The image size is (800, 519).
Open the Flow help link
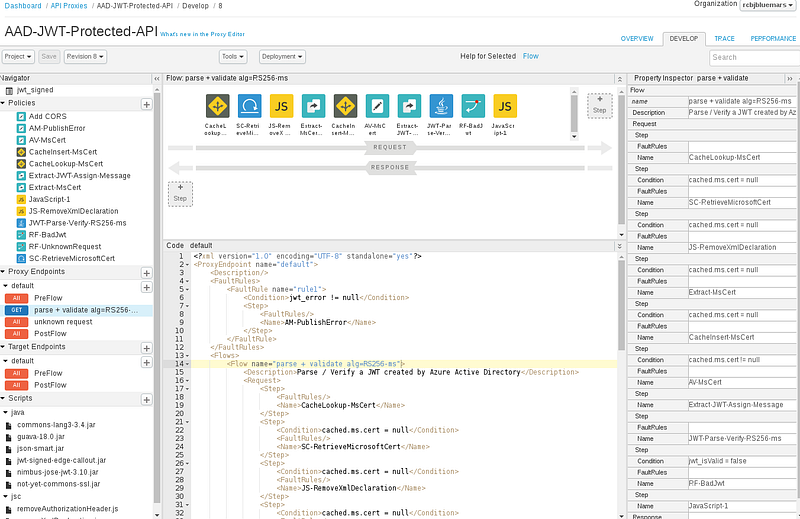(x=531, y=56)
